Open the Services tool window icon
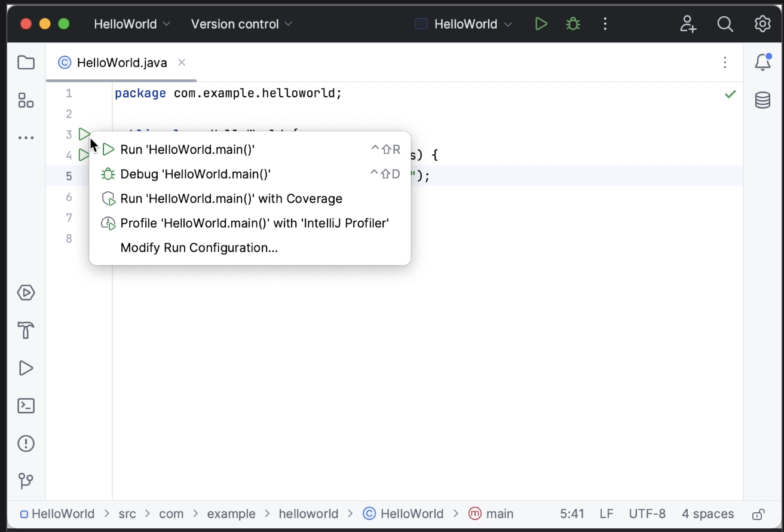The height and width of the screenshot is (532, 784). coord(26,293)
